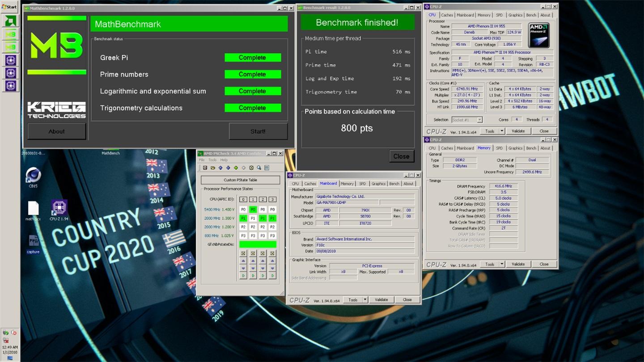The height and width of the screenshot is (362, 644).
Task: Click the blue down arrow in PSCheck toolbar
Action: pos(228,168)
